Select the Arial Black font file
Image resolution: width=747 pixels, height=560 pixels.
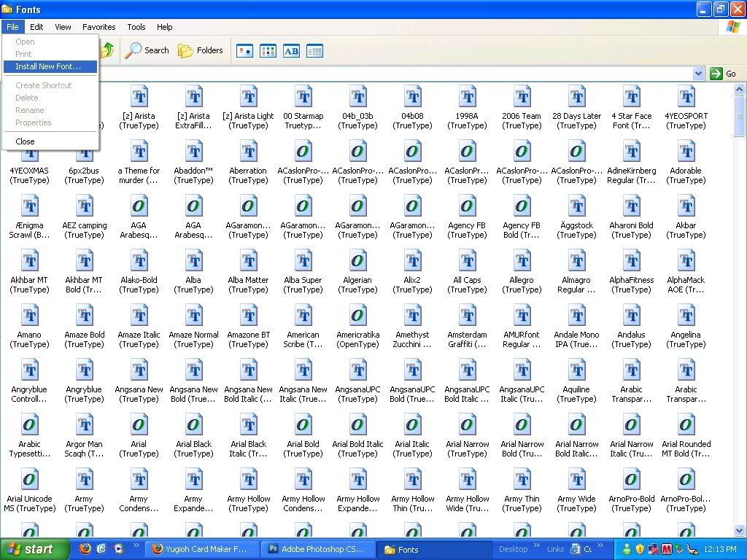[x=193, y=425]
